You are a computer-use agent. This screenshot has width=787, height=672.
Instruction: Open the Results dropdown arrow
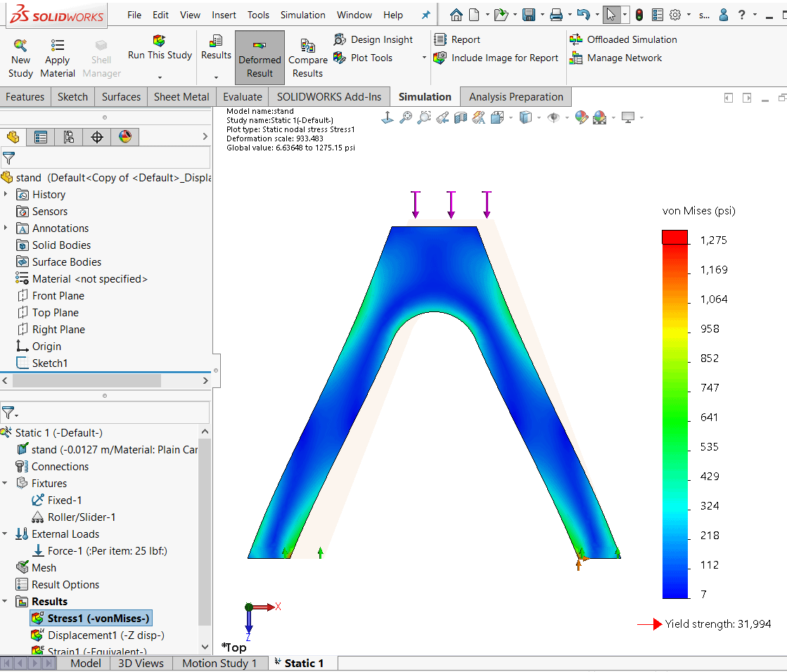[x=216, y=77]
